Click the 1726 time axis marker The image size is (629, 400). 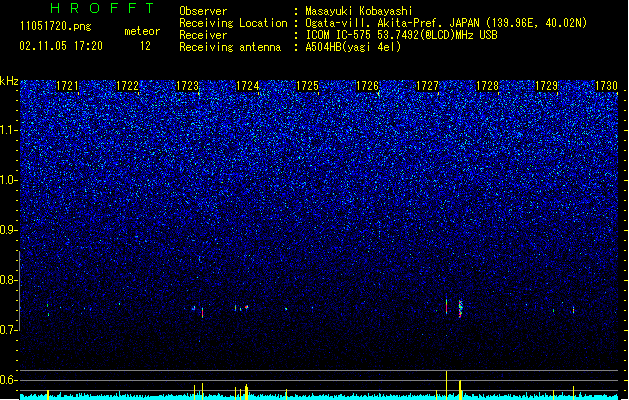[x=367, y=86]
